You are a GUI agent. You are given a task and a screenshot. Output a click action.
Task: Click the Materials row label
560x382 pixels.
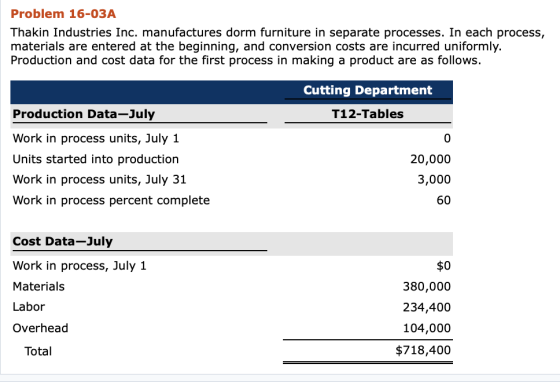(39, 287)
